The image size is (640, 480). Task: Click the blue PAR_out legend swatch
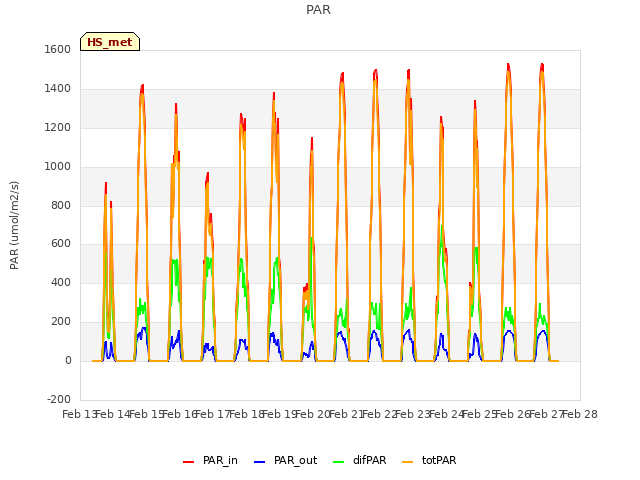pos(260,462)
